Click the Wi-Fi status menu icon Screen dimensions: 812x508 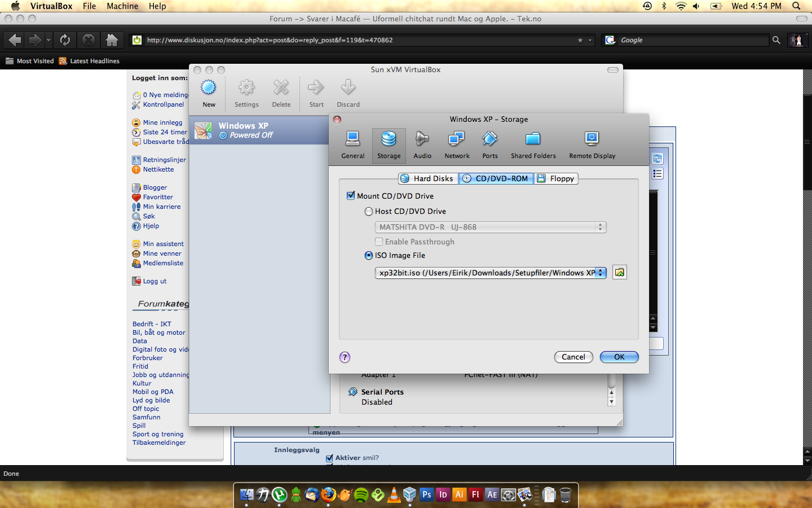click(681, 6)
